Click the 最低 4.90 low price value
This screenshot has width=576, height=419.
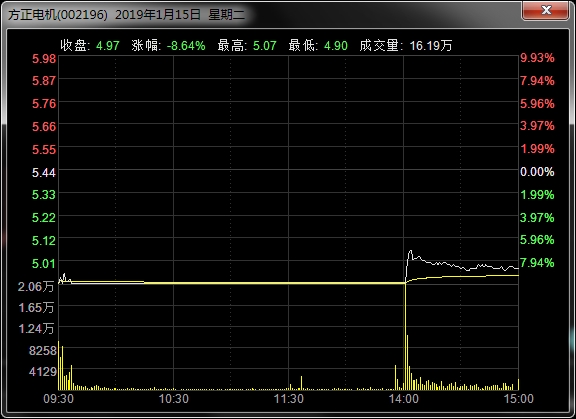click(x=336, y=46)
